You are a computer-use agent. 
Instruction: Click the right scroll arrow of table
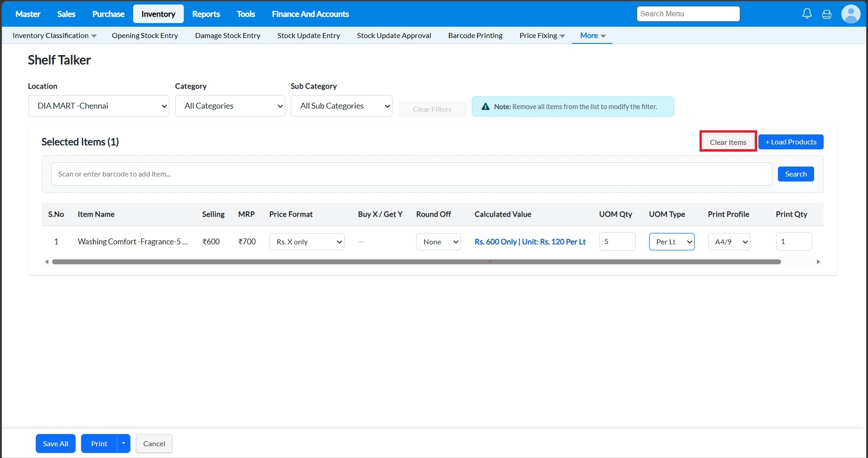(x=818, y=262)
